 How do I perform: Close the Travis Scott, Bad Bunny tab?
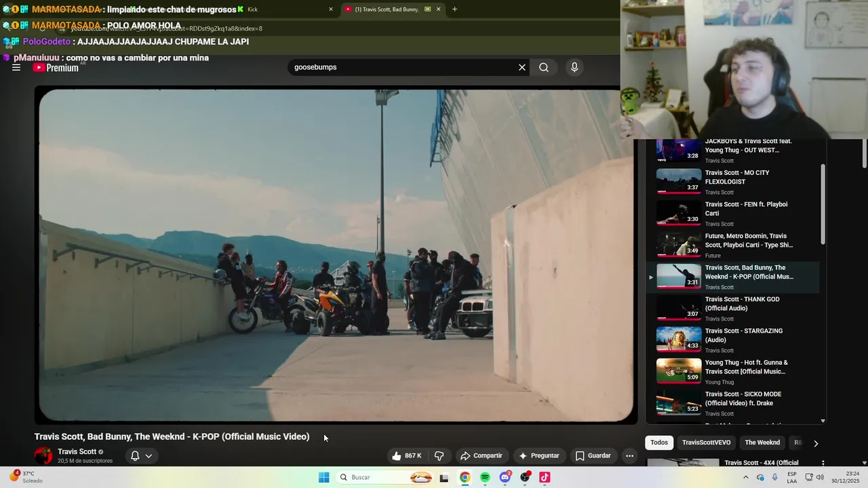click(438, 9)
